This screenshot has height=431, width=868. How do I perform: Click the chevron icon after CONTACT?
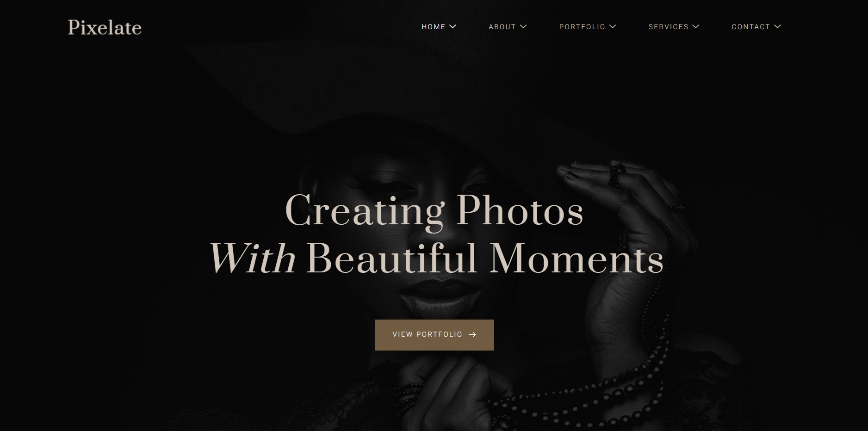[x=777, y=27]
